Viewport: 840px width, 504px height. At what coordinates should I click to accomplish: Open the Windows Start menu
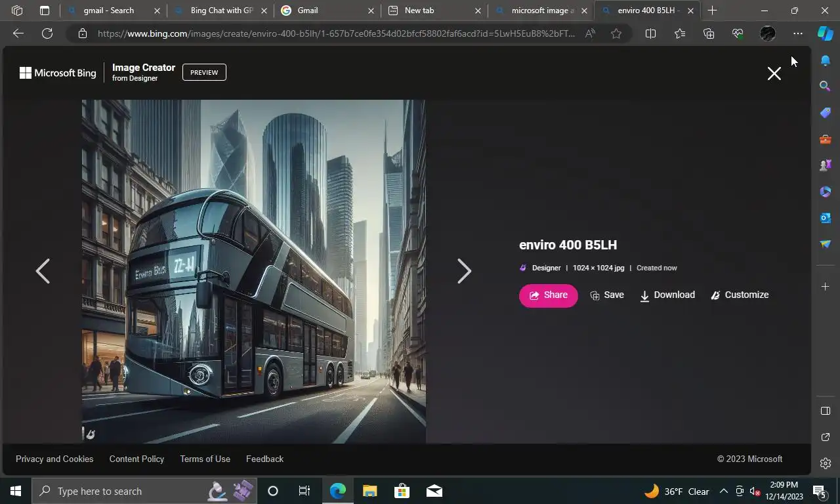point(16,491)
